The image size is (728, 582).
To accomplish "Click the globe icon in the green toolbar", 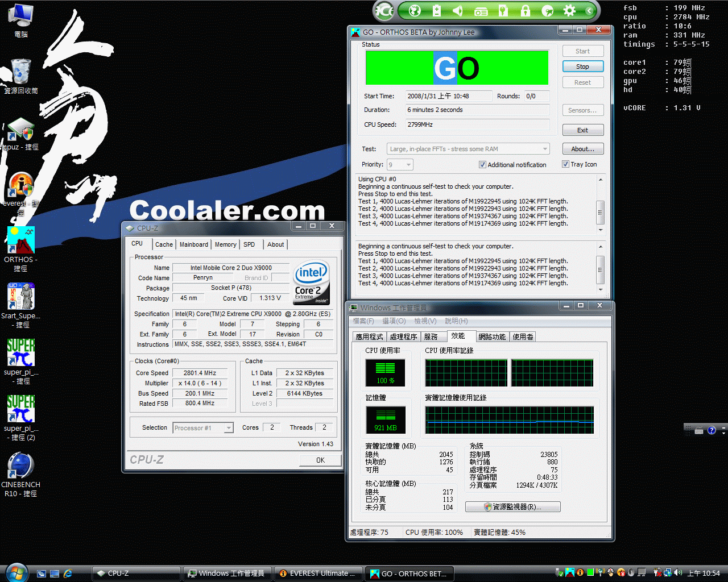I will (415, 10).
